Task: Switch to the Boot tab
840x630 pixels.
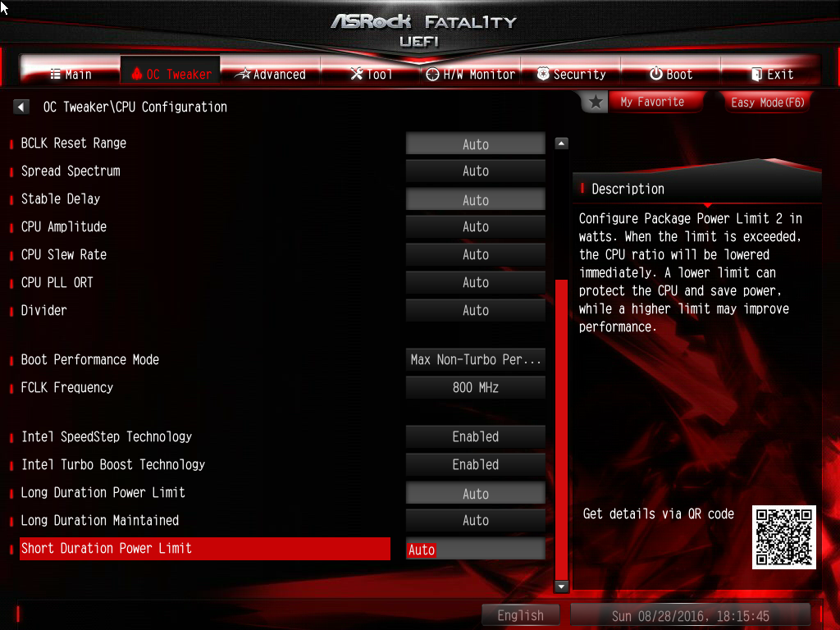Action: coord(671,74)
